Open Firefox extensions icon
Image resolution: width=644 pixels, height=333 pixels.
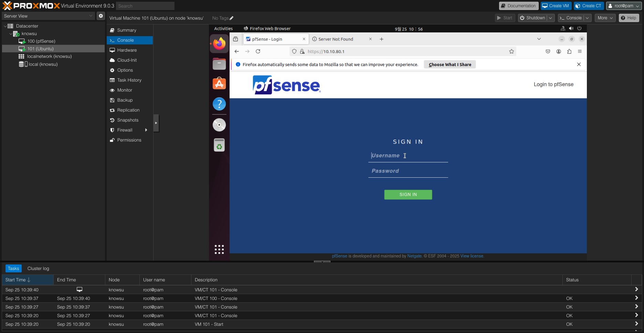569,51
